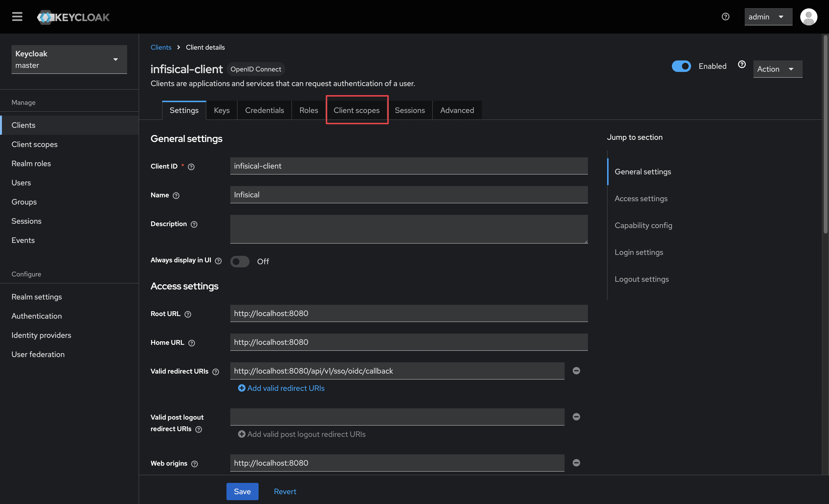The width and height of the screenshot is (829, 504).
Task: Click Add valid redirect URIs
Action: coord(281,388)
